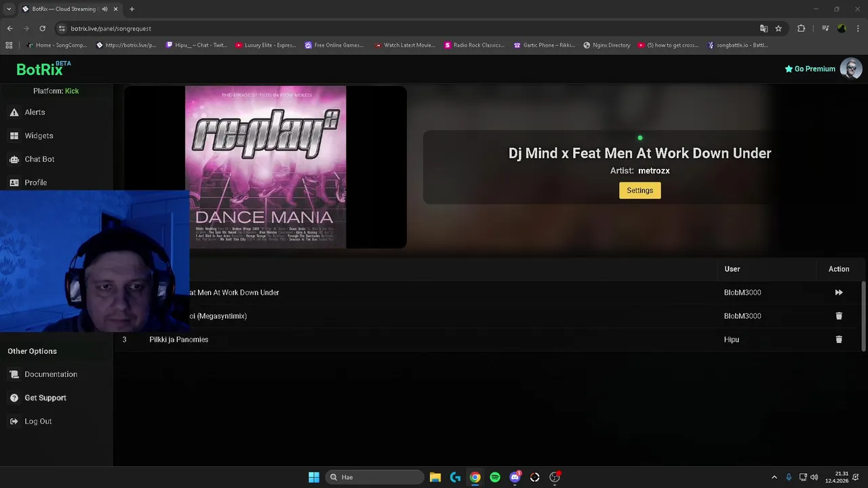Skip the currently playing song
Screen dimensions: 868x488
tap(839, 293)
